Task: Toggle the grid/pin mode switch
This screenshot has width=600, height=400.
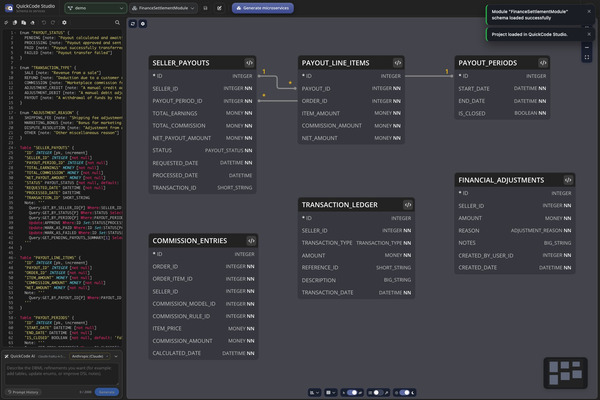Action: (x=378, y=392)
